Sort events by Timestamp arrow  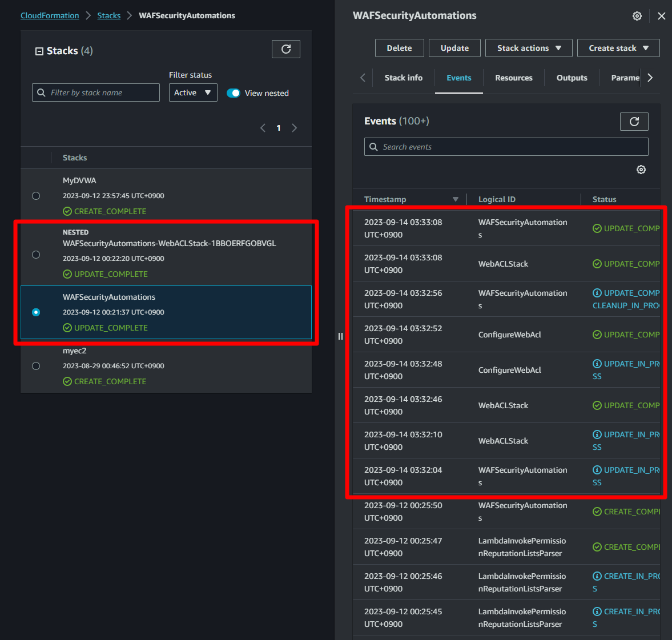pyautogui.click(x=455, y=199)
